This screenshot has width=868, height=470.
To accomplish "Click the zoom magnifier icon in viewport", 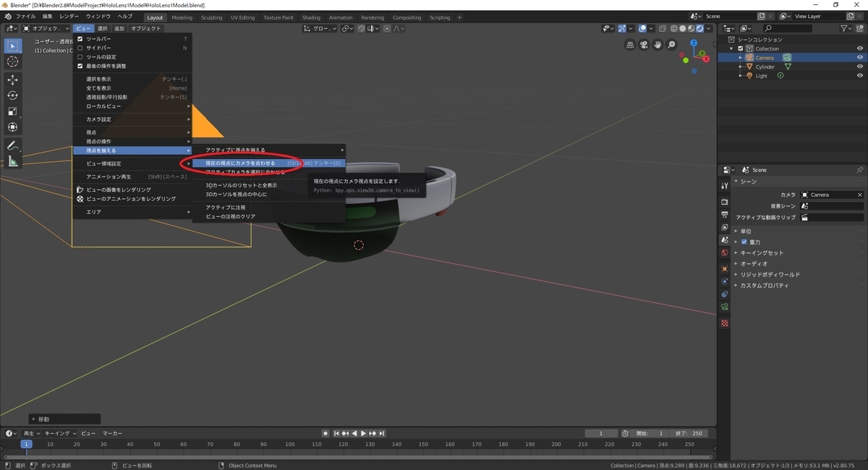I will click(x=672, y=45).
